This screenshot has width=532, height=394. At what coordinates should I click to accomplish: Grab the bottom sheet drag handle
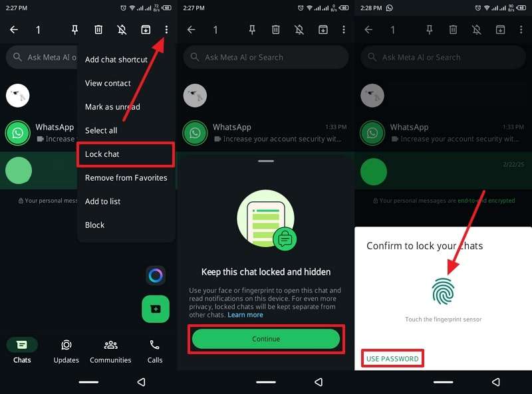[266, 161]
